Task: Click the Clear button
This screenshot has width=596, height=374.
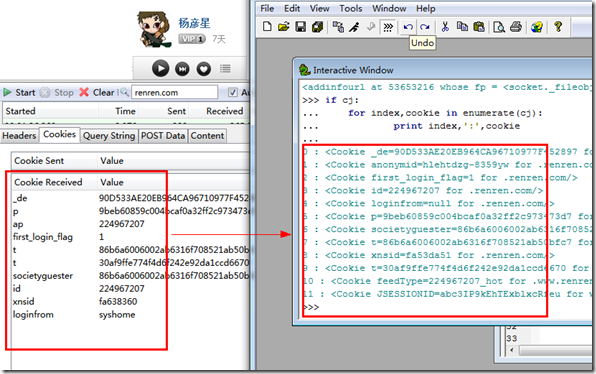Action: 97,92
